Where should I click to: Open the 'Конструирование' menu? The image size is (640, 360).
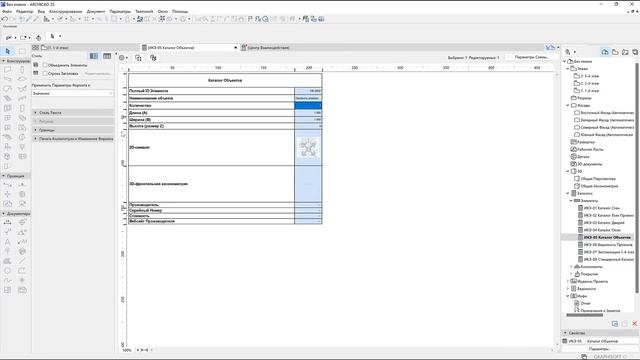(x=65, y=11)
